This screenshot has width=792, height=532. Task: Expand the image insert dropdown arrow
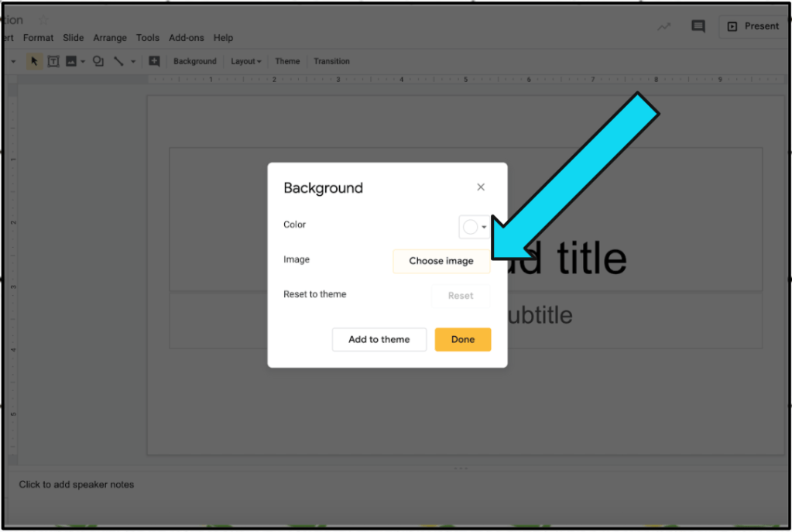pos(83,61)
